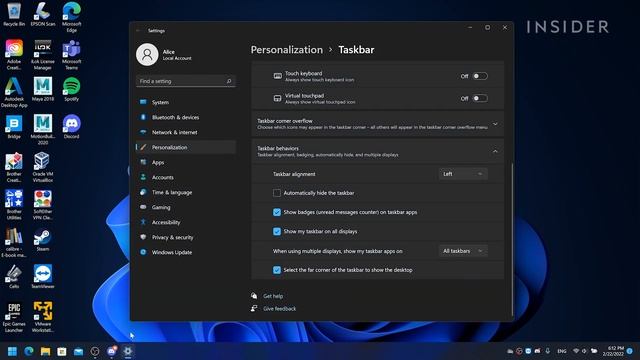Open Microsoft Store taskbar icon
Image resolution: width=640 pixels, height=360 pixels.
pyautogui.click(x=62, y=351)
